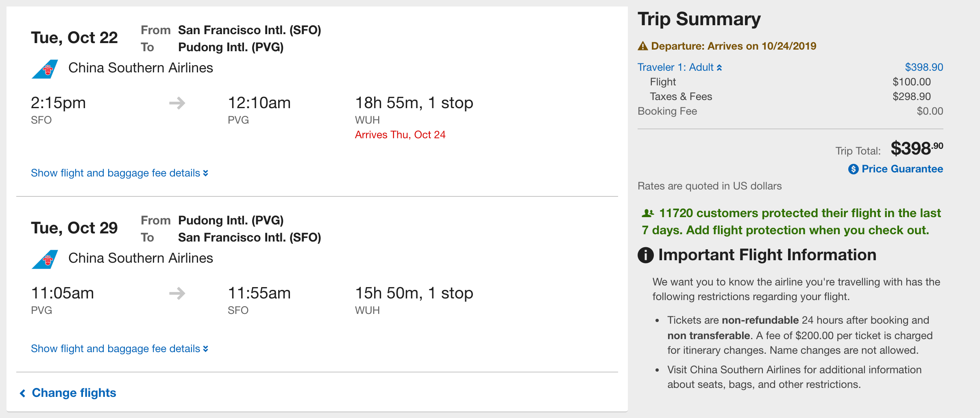The width and height of the screenshot is (980, 418).
Task: Open the Price Guarantee link
Action: (902, 169)
